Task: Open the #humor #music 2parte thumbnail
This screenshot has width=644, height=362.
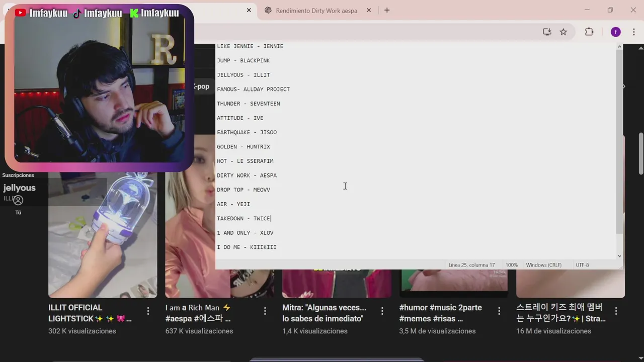Action: [x=453, y=284]
